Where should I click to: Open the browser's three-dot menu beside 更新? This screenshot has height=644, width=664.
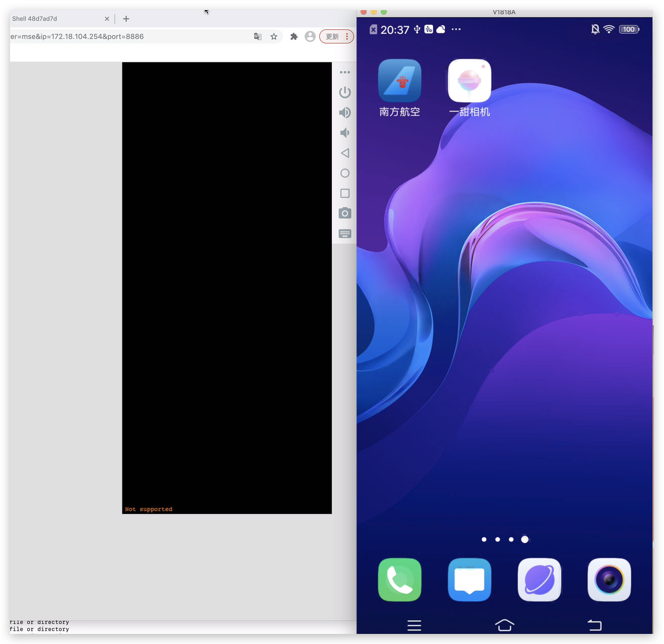coord(347,36)
